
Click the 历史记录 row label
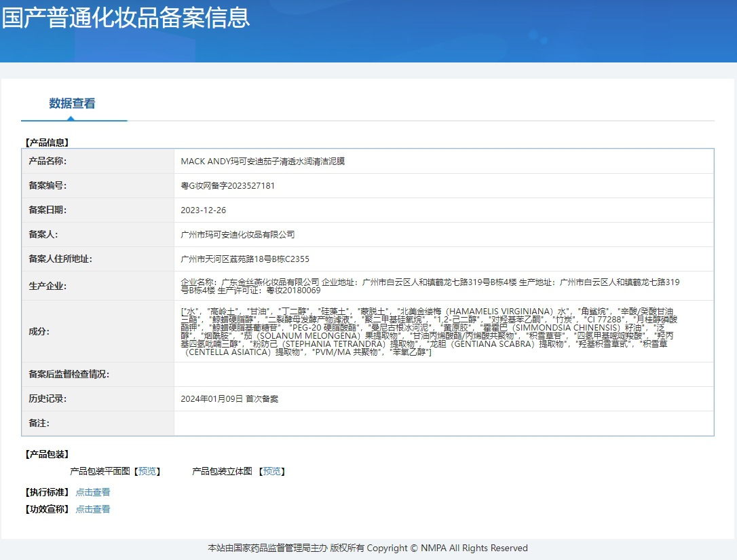(48, 398)
